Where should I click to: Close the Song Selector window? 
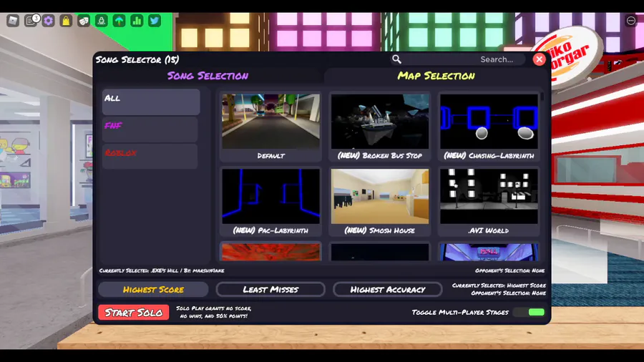tap(540, 59)
